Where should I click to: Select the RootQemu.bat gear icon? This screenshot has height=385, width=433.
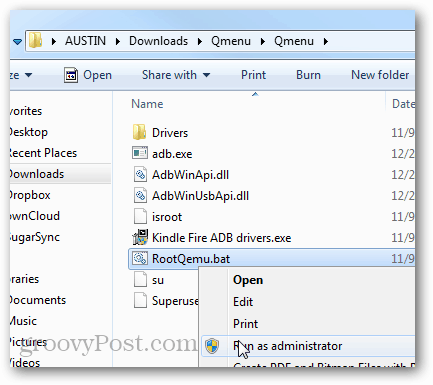[140, 258]
